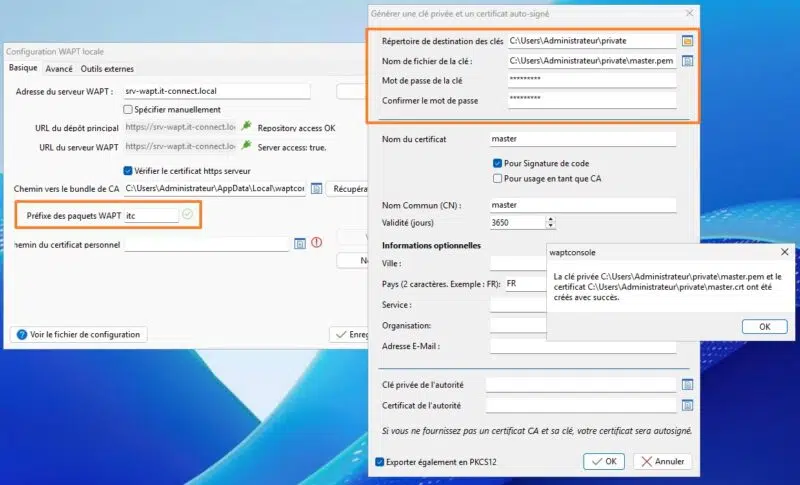
Task: Click Annuler in certificate dialog
Action: point(662,462)
